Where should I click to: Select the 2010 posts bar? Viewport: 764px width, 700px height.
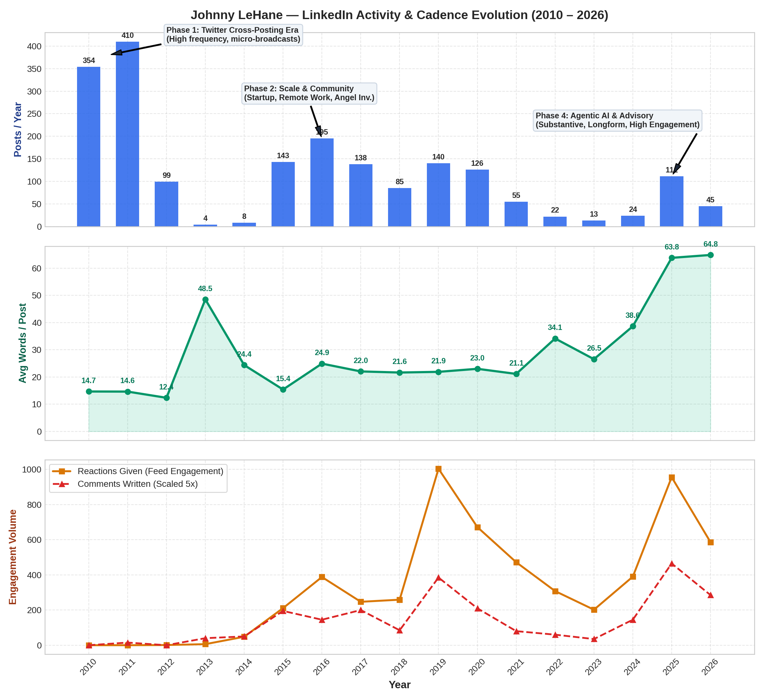(89, 147)
